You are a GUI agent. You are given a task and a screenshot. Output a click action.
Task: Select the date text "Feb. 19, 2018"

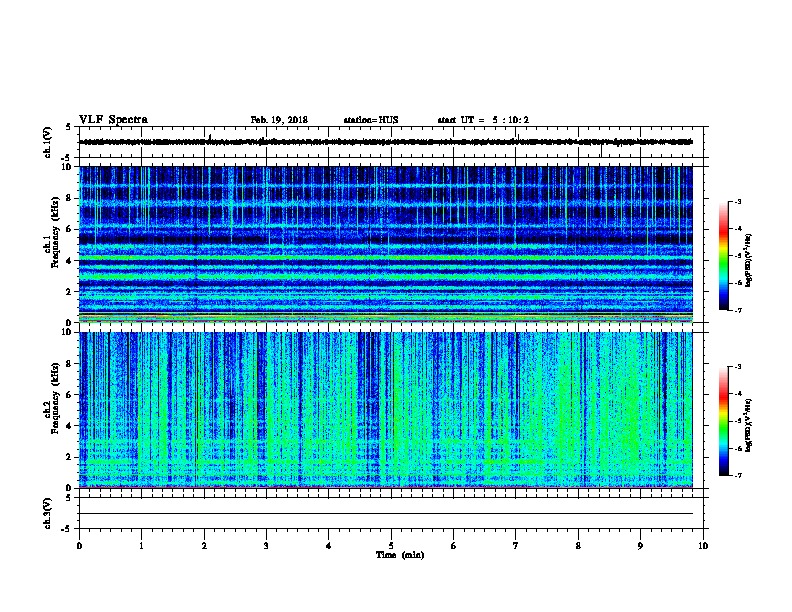point(279,120)
